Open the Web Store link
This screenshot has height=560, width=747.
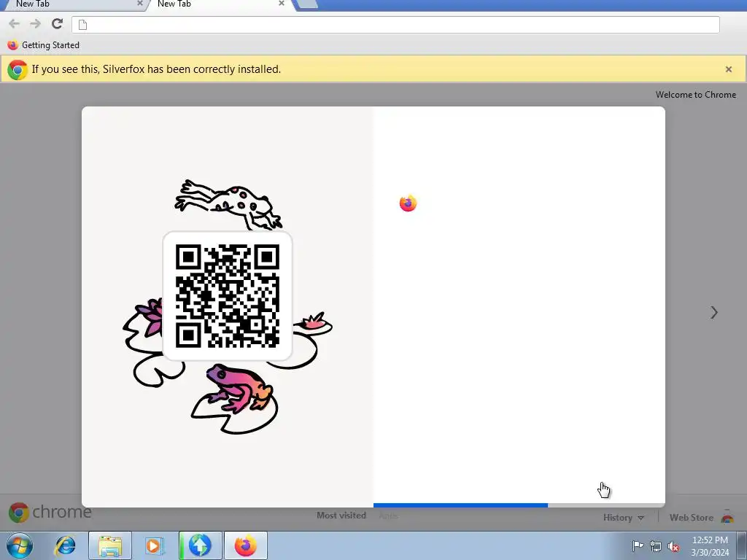coord(692,518)
